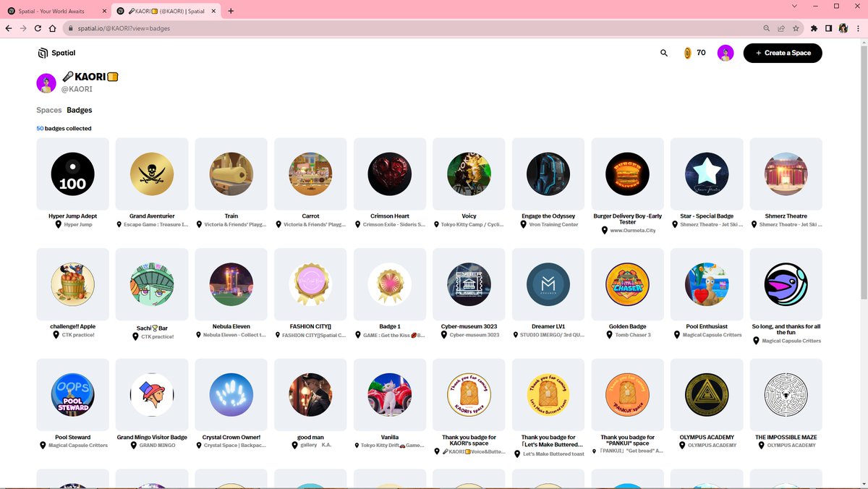Click the Spatial logo in header
The width and height of the screenshot is (868, 489).
tap(57, 53)
